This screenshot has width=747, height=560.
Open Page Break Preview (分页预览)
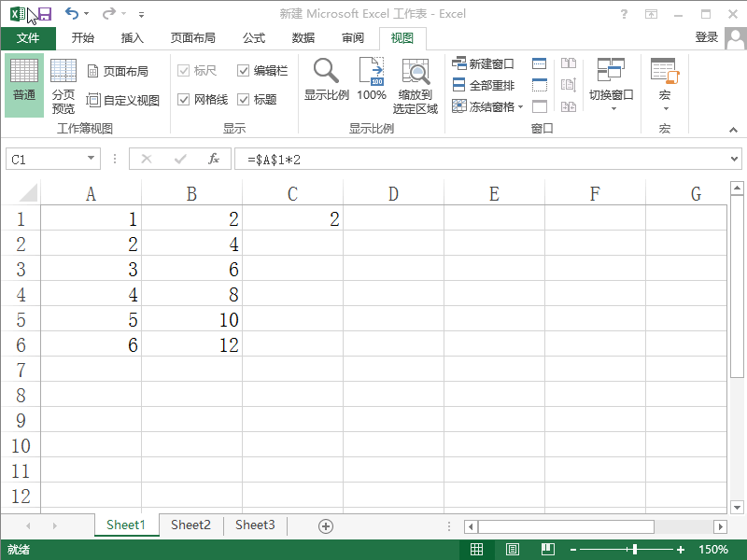coord(63,85)
